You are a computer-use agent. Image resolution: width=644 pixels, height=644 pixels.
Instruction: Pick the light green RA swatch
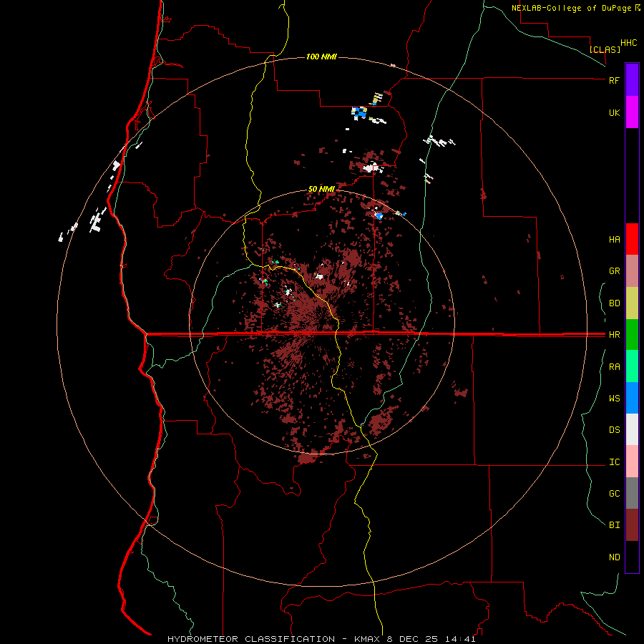[632, 366]
